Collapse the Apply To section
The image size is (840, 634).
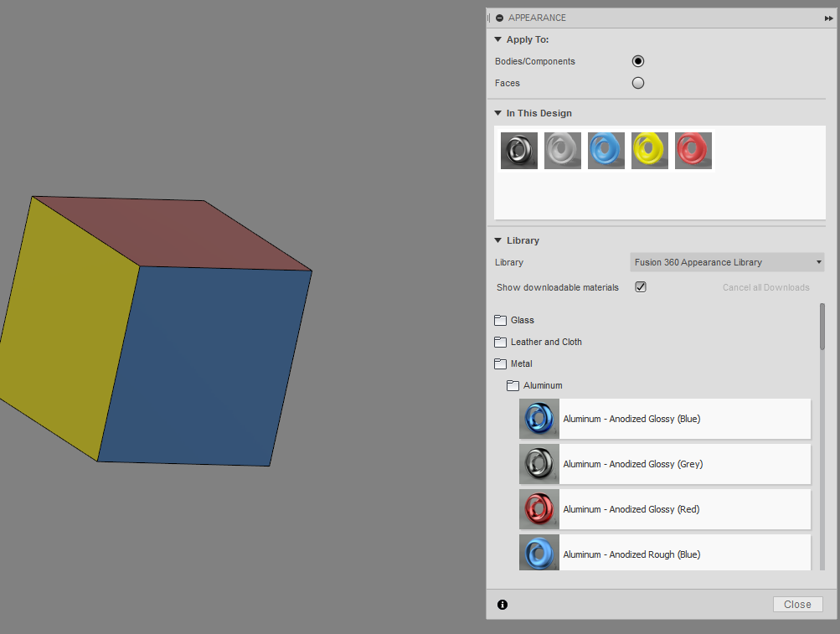[x=497, y=39]
